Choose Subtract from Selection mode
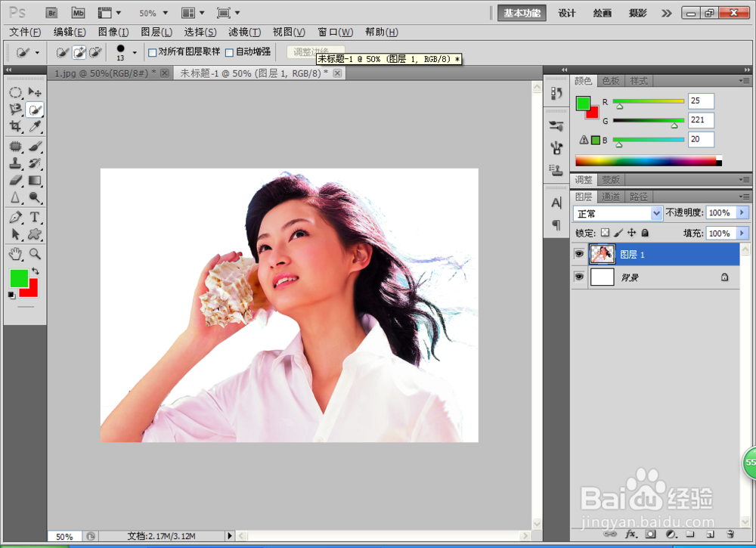 click(95, 52)
